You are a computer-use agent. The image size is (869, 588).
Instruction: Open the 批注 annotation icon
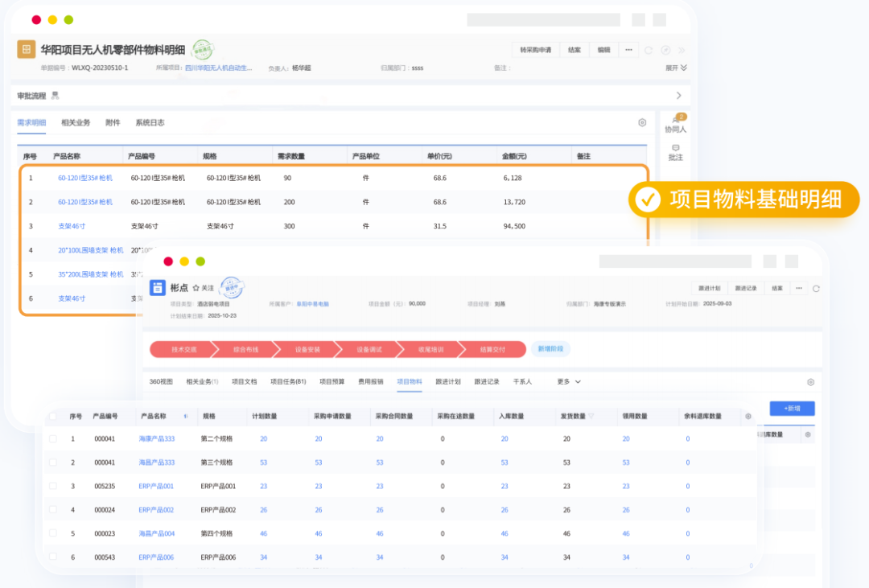(x=676, y=153)
